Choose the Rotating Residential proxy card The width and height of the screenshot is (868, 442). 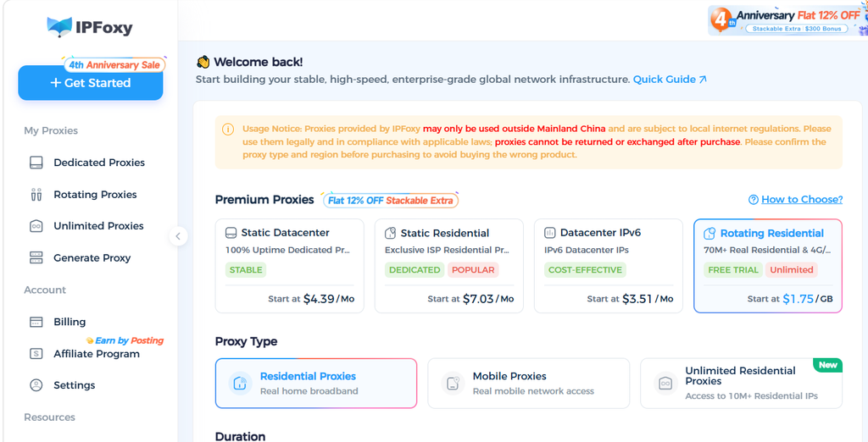[768, 266]
